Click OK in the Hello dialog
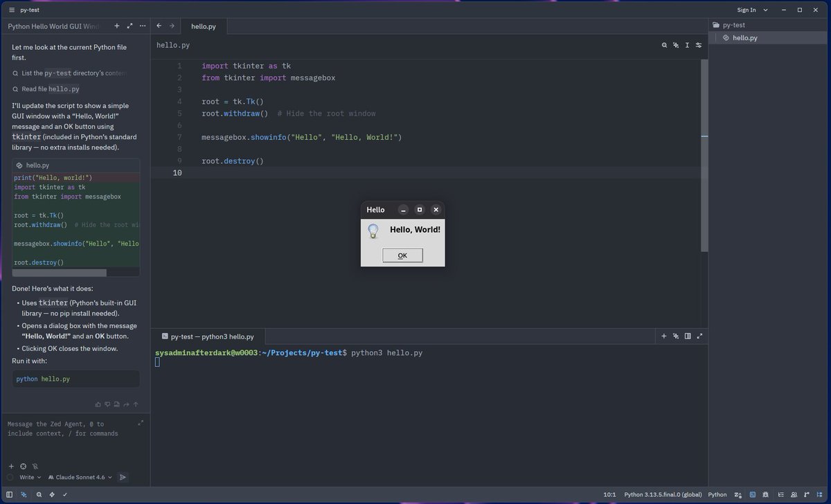This screenshot has width=831, height=504. 402,255
